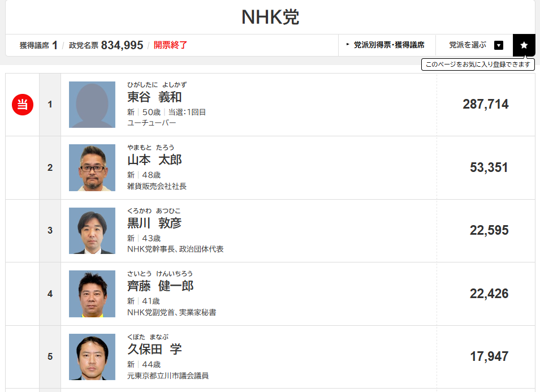Viewport: 540px width, 392px height.
Task: Click vote count 53,351
Action: [x=489, y=167]
